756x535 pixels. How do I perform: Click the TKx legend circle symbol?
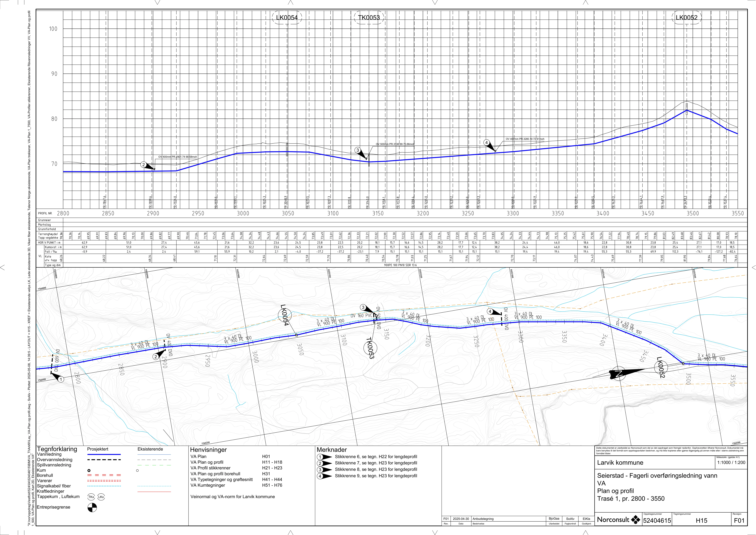[91, 497]
